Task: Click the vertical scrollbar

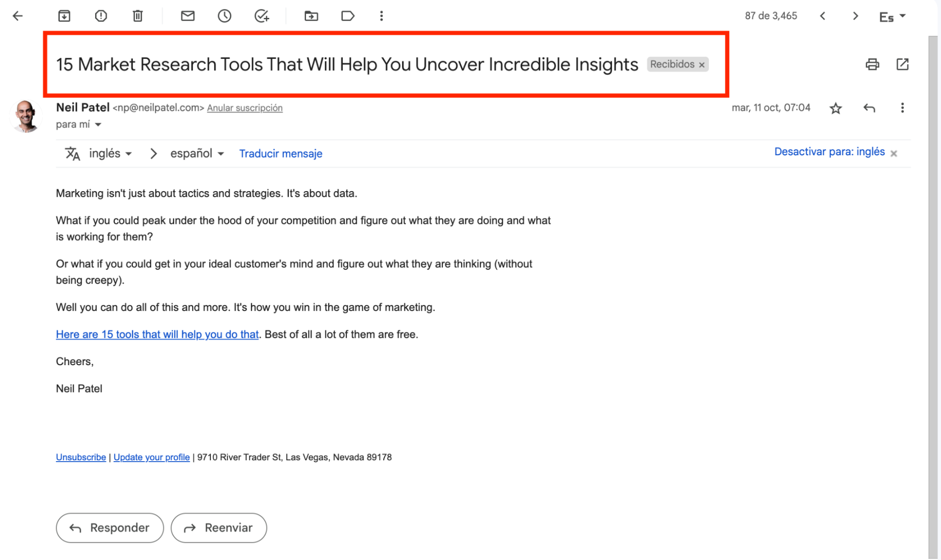Action: [933, 296]
